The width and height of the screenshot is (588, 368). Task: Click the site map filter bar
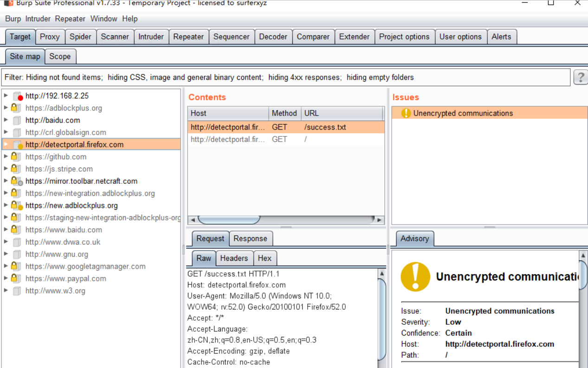285,77
